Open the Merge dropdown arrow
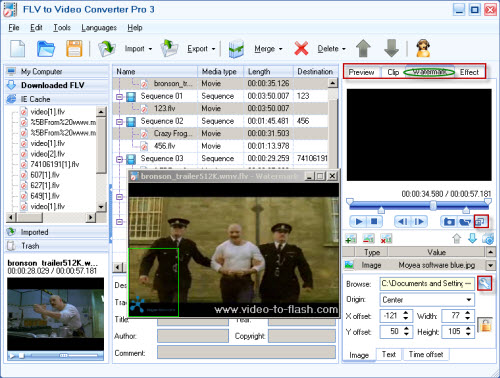Screen dimensions: 500x378 pyautogui.click(x=280, y=49)
